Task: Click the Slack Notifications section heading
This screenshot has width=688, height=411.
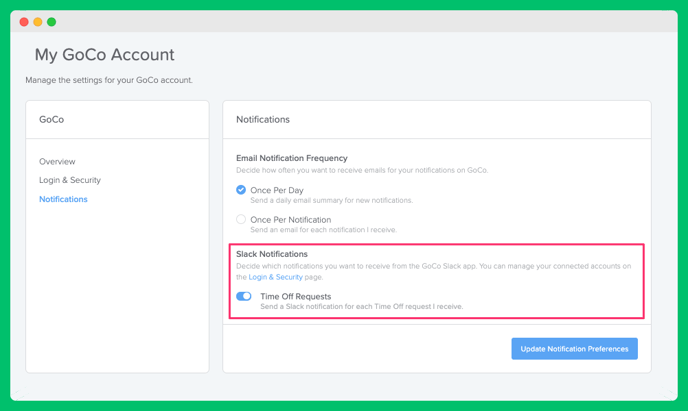Action: (x=272, y=254)
